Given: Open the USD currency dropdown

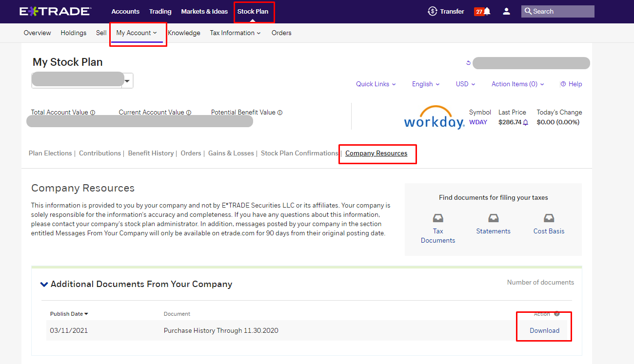Looking at the screenshot, I should point(465,84).
